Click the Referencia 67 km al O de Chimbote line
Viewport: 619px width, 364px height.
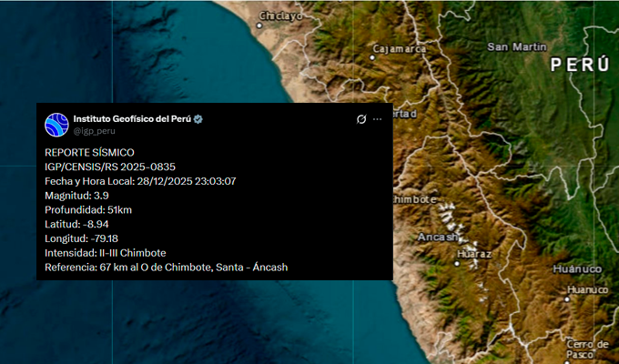point(167,268)
